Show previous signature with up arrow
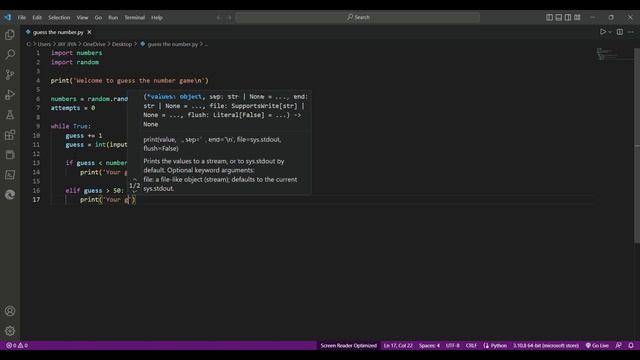Image resolution: width=640 pixels, height=360 pixels. pyautogui.click(x=135, y=179)
